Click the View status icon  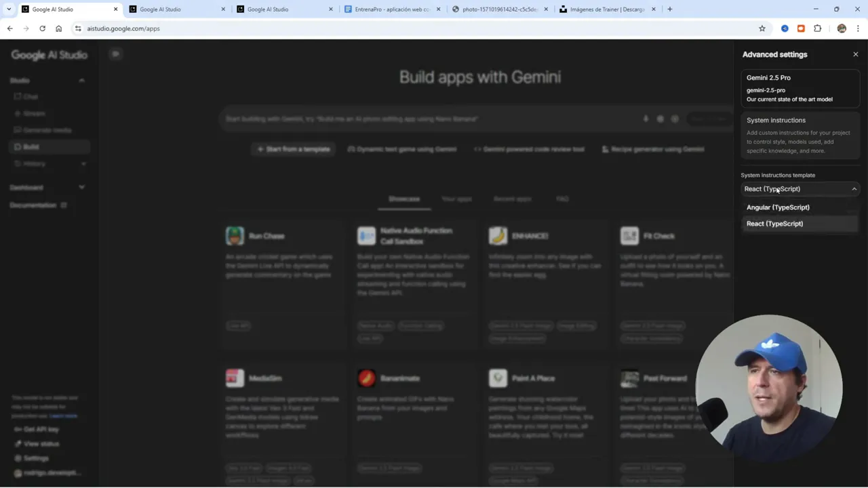tap(18, 443)
